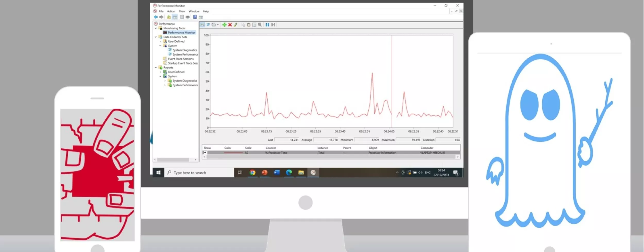
Task: Open the Action menu
Action: coord(171,11)
